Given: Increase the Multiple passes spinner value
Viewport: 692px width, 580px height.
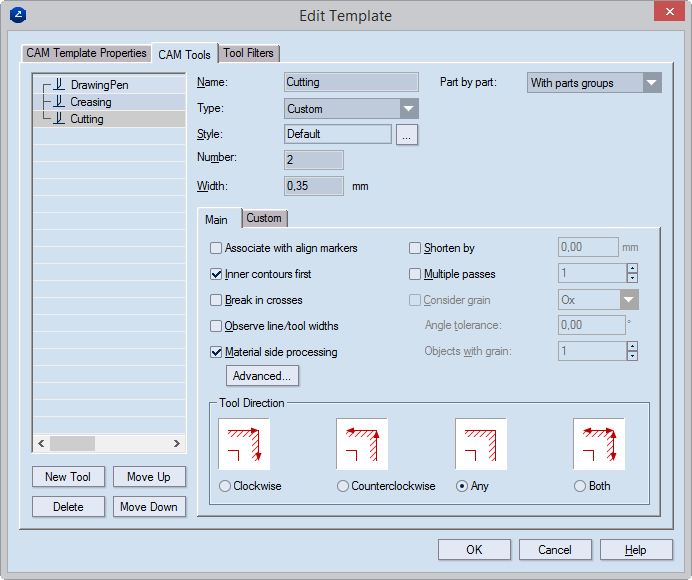Looking at the screenshot, I should pyautogui.click(x=632, y=268).
